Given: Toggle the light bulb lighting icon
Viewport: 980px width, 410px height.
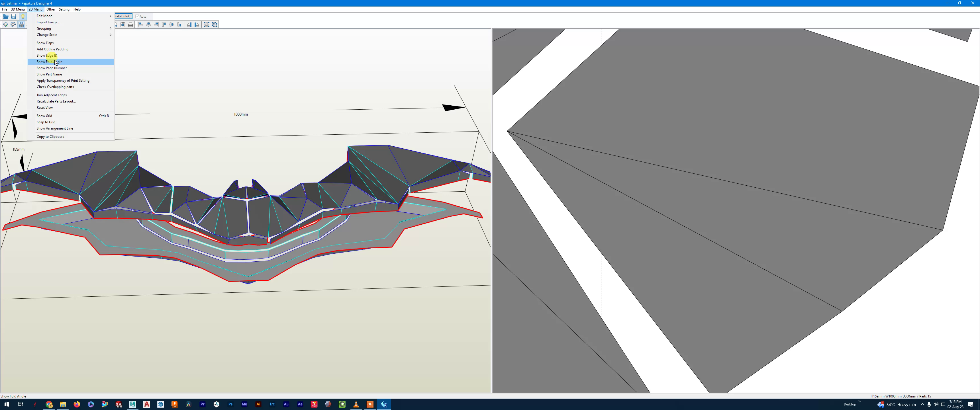Looking at the screenshot, I should coord(23,16).
